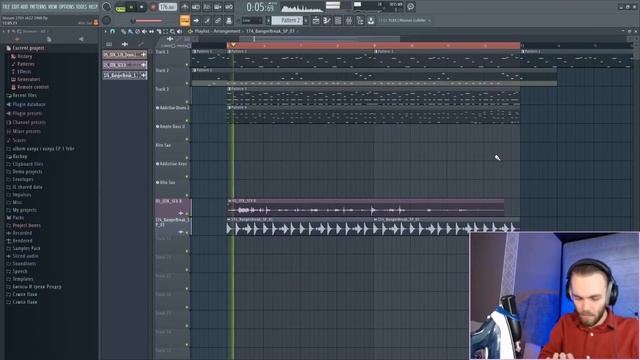Click the chain link icon in toolbar

[218, 20]
